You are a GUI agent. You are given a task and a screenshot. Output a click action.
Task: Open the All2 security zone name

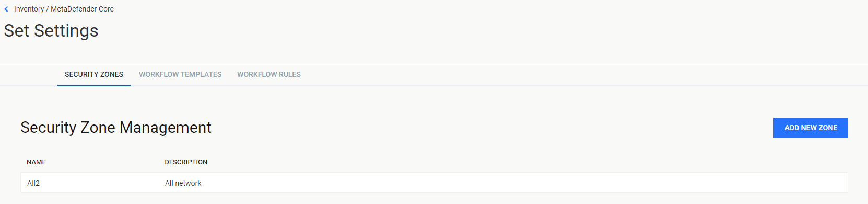tap(33, 183)
